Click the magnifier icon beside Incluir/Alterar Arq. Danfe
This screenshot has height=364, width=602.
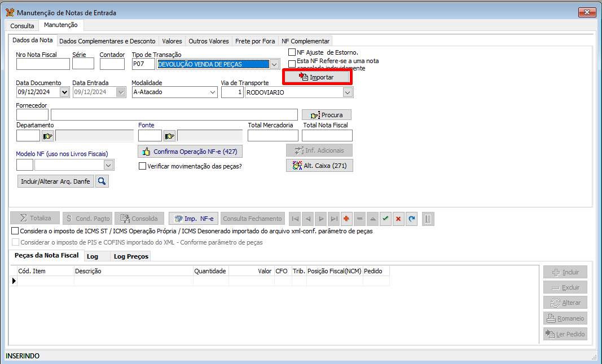[102, 181]
